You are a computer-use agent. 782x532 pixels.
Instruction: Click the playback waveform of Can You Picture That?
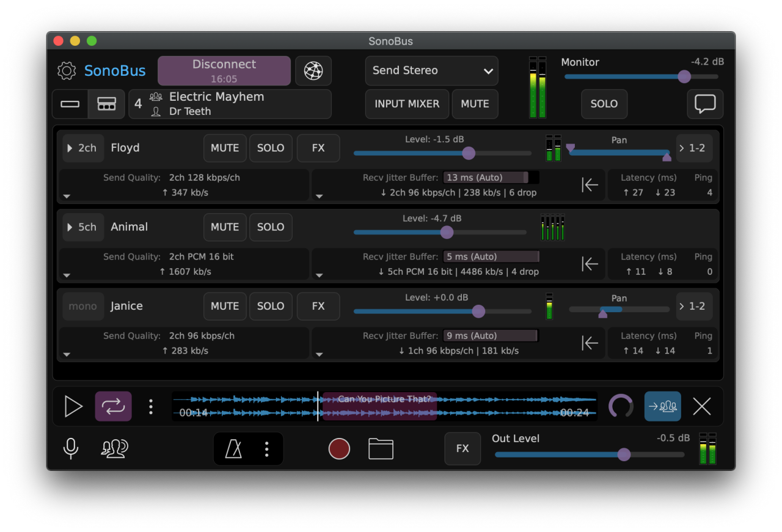(x=384, y=406)
